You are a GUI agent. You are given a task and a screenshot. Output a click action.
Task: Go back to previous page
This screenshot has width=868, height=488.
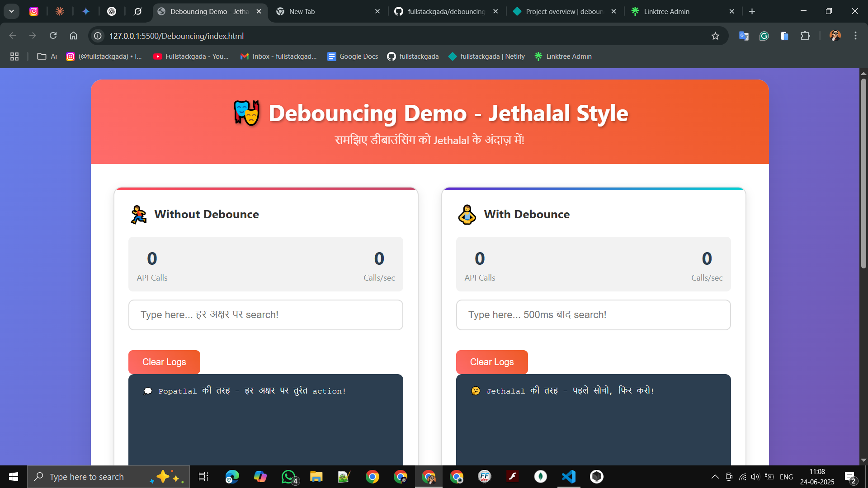tap(13, 36)
